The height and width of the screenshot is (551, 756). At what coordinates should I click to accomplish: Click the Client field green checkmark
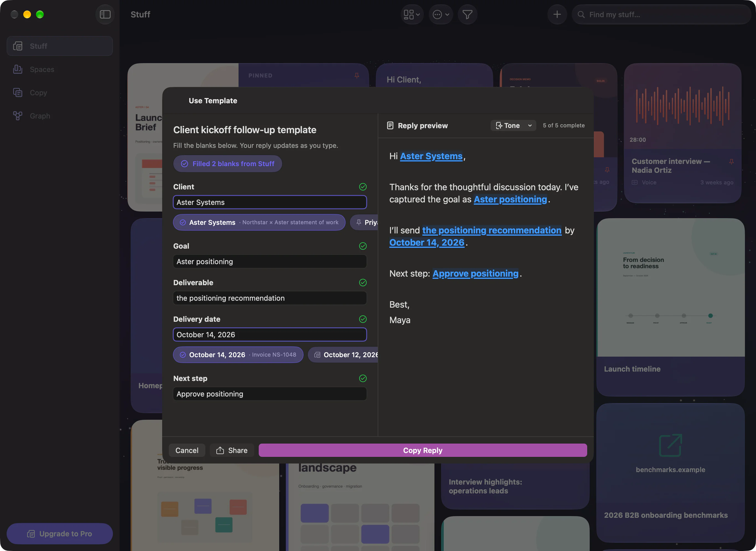point(363,187)
